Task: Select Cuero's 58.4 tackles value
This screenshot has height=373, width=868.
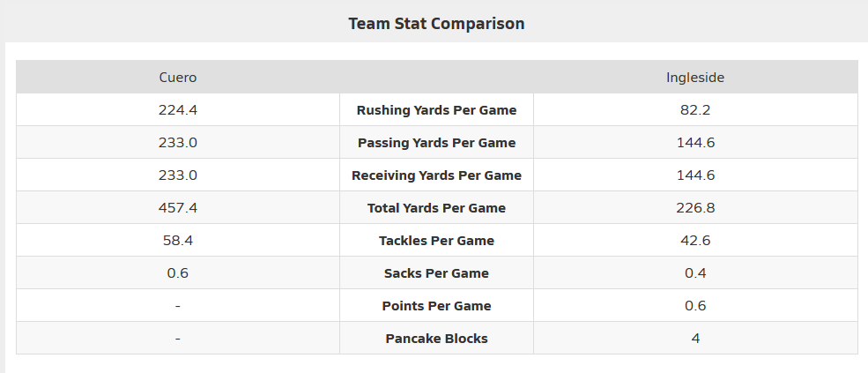Action: tap(177, 241)
